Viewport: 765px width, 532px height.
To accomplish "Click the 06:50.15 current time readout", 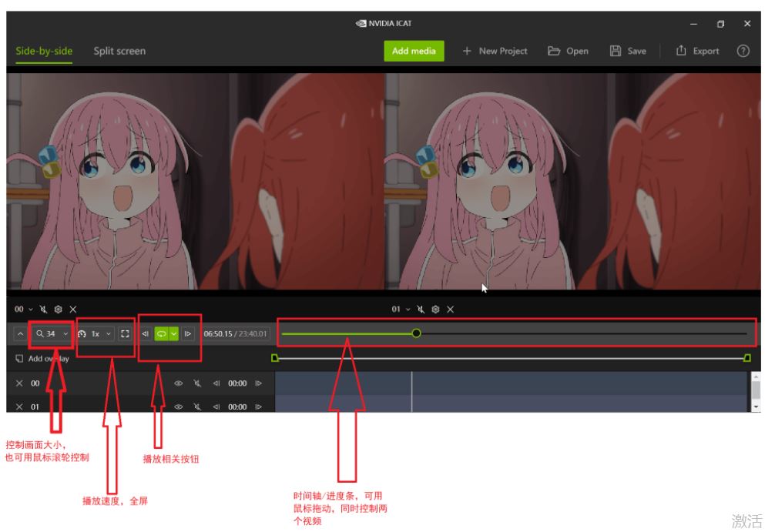I will pyautogui.click(x=217, y=333).
